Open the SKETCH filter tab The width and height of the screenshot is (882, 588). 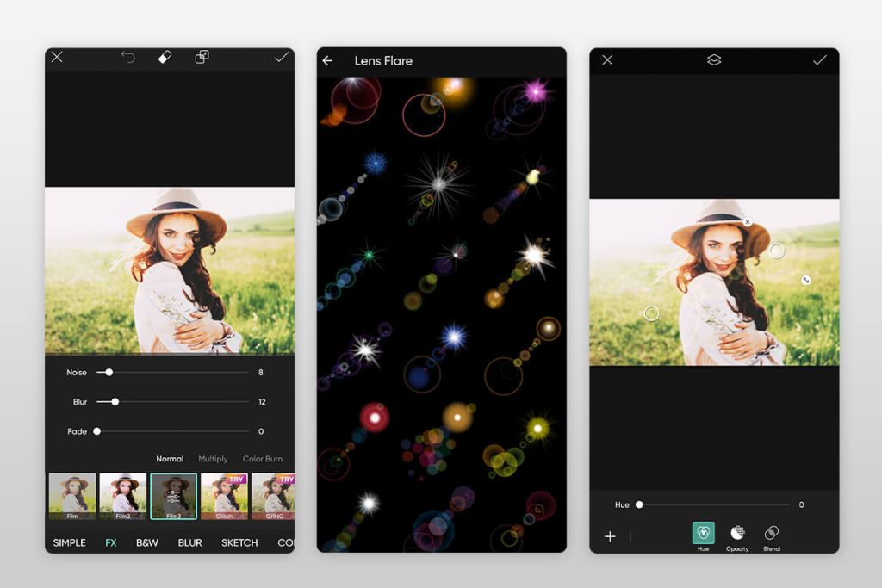[239, 542]
